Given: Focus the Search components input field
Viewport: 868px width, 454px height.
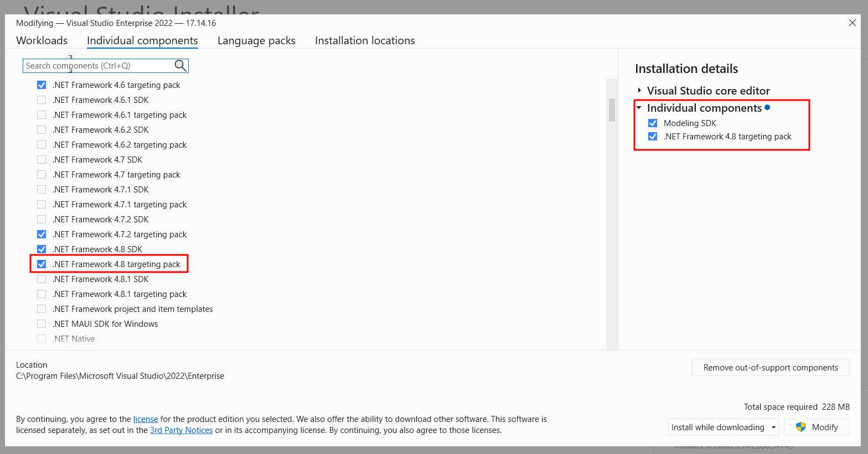Looking at the screenshot, I should click(99, 66).
